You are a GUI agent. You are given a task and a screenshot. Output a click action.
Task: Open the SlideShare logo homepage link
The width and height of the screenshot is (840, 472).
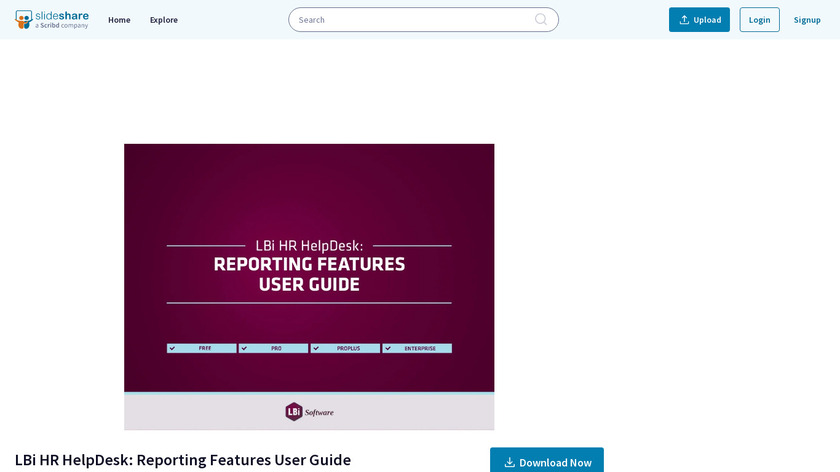point(52,20)
